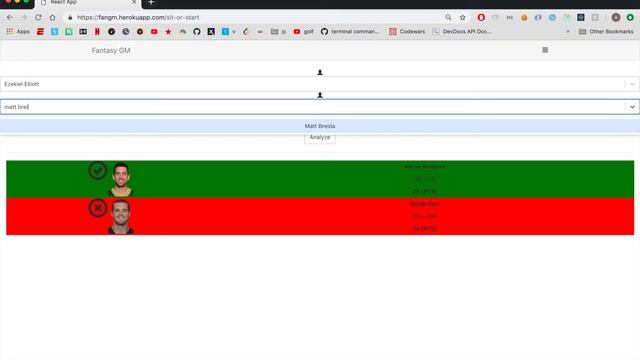Open the Codewars bookmark

pos(407,31)
